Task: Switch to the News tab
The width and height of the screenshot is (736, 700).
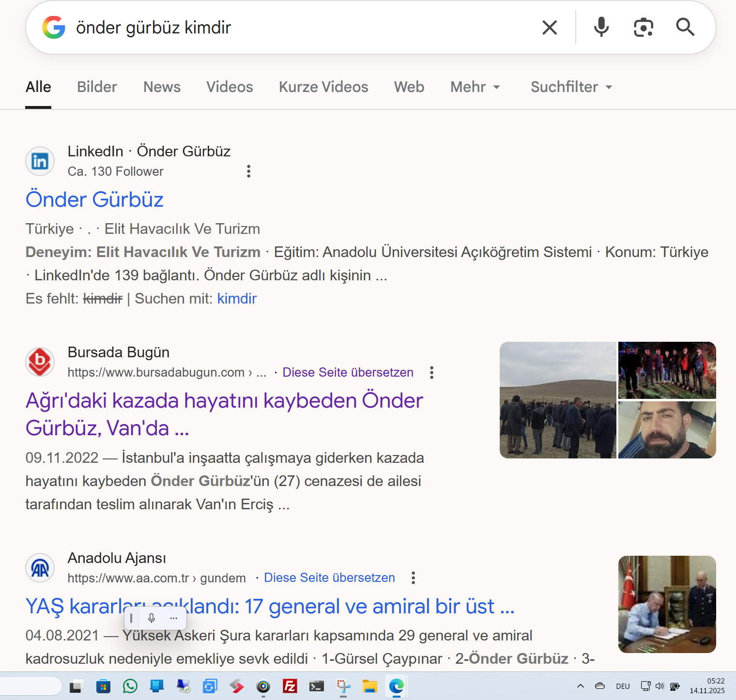Action: pyautogui.click(x=162, y=87)
